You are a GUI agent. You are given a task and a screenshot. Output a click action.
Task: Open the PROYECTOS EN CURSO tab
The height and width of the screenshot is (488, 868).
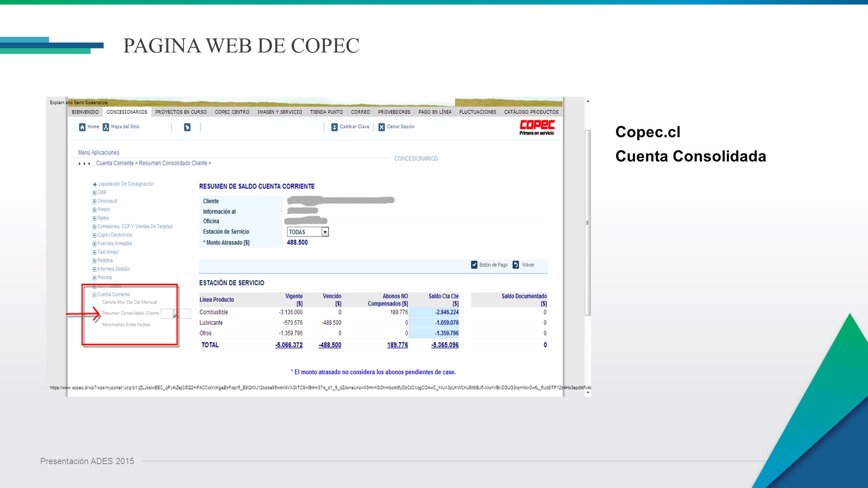pyautogui.click(x=181, y=112)
